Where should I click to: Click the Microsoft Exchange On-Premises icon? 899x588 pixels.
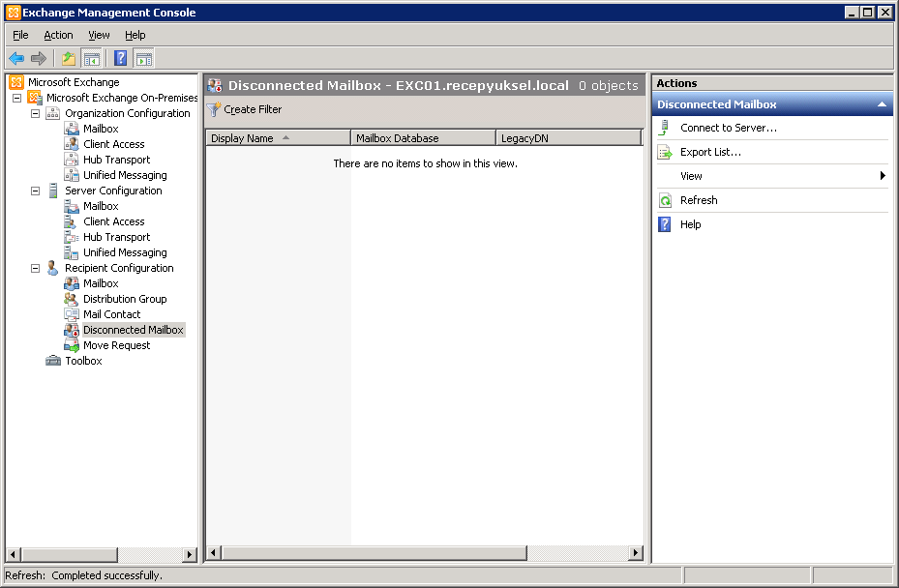pyautogui.click(x=35, y=98)
